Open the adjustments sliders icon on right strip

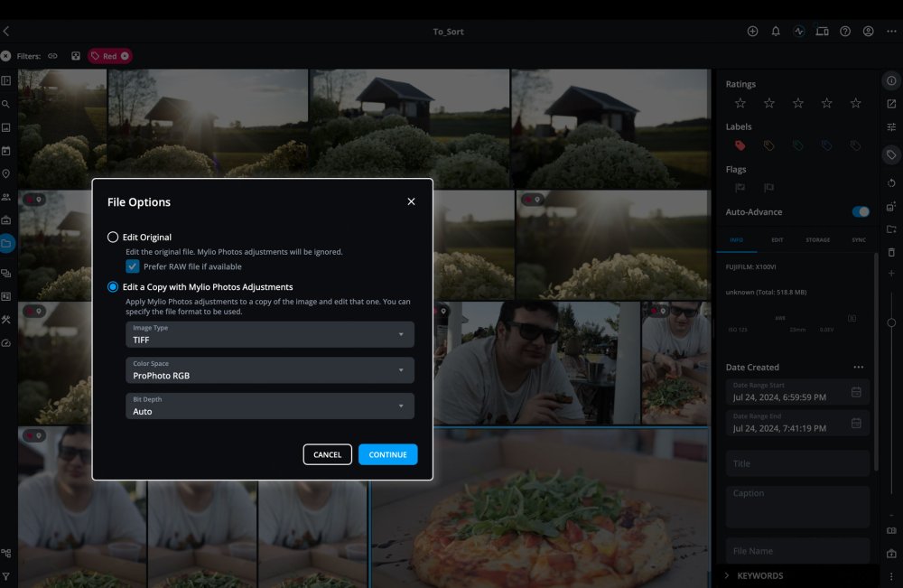(891, 126)
